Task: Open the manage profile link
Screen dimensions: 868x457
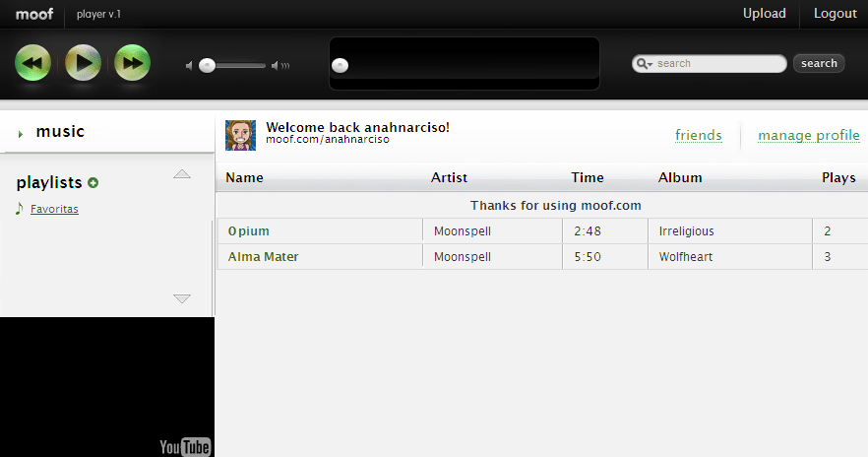Action: (x=808, y=135)
